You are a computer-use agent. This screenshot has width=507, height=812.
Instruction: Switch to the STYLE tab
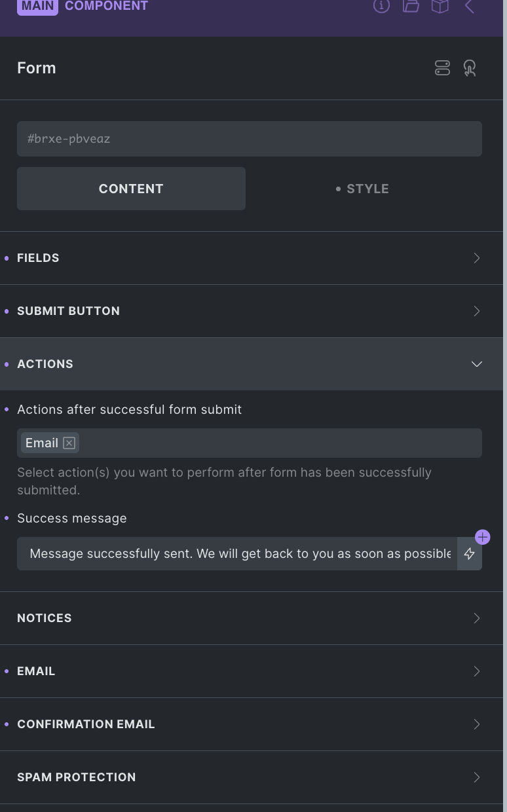point(364,189)
